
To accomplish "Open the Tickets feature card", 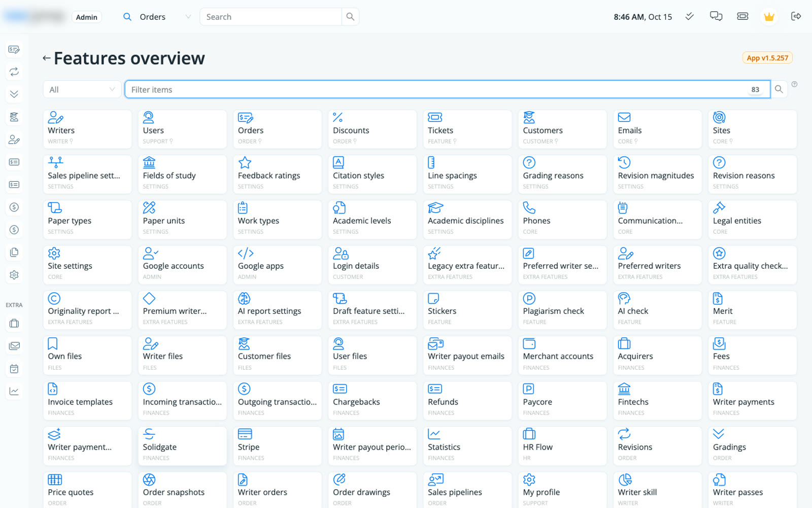I will tap(467, 130).
